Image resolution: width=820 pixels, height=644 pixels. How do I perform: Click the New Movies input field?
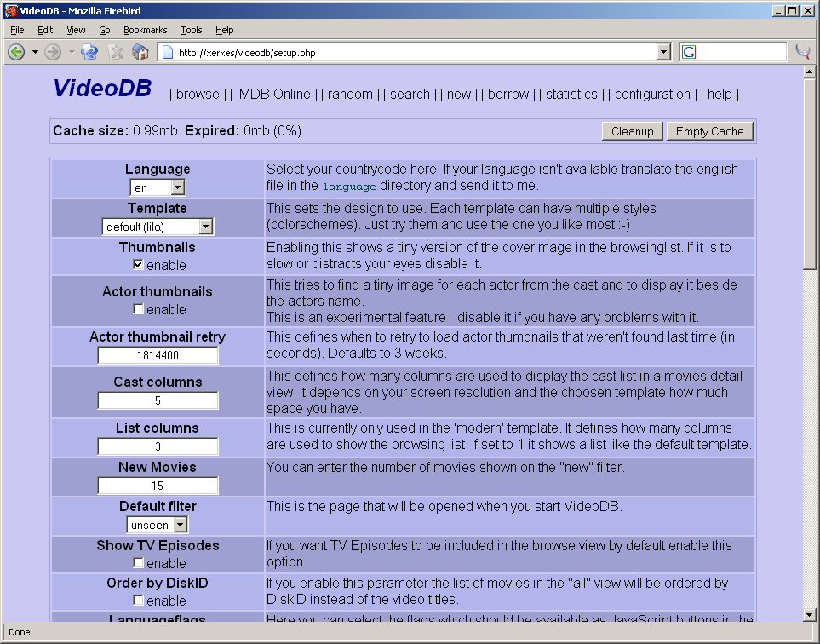point(158,486)
